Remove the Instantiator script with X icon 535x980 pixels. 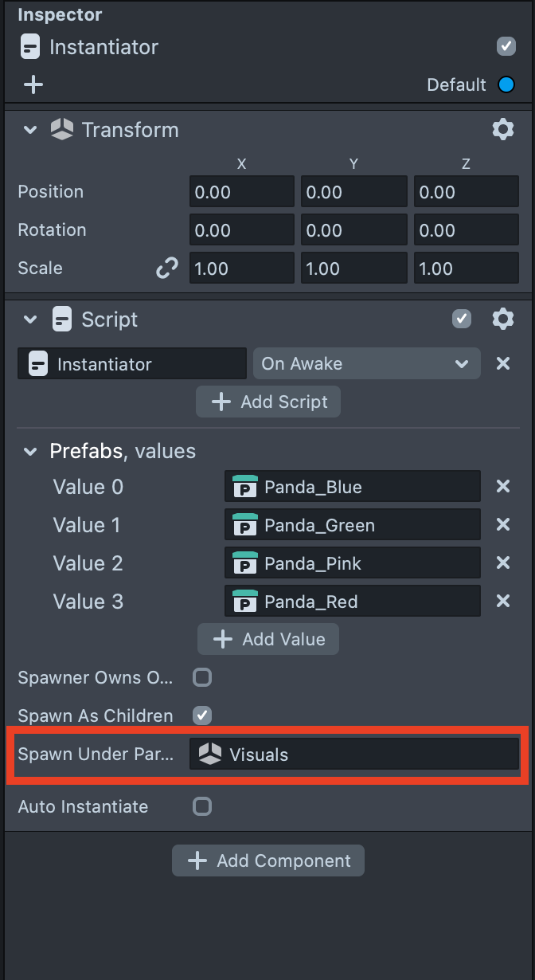point(503,363)
